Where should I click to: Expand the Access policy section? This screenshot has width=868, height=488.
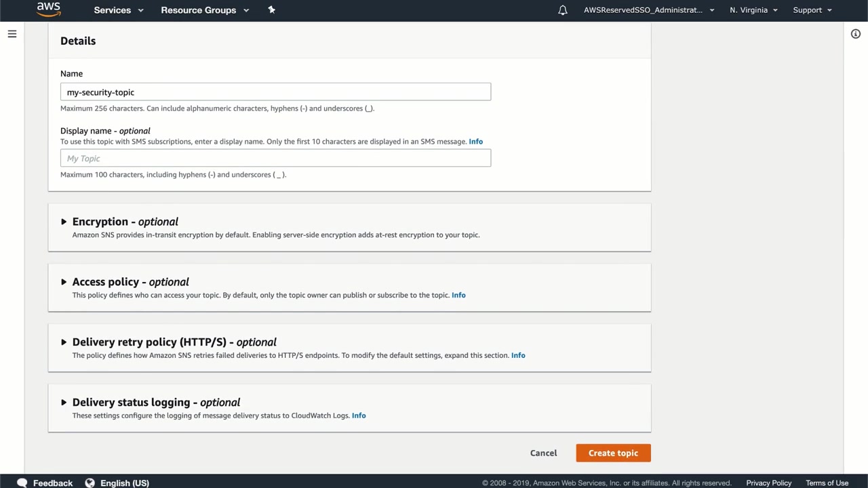tap(64, 282)
